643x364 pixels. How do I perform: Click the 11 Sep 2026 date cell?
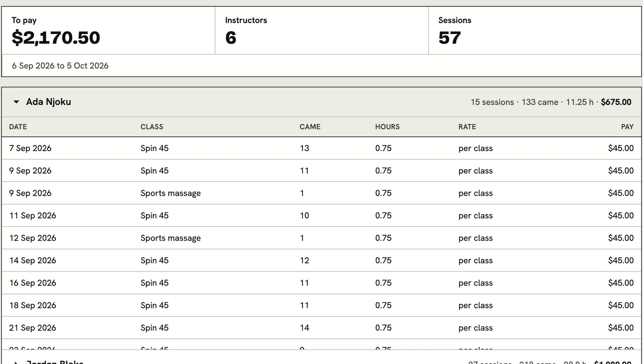(x=33, y=216)
